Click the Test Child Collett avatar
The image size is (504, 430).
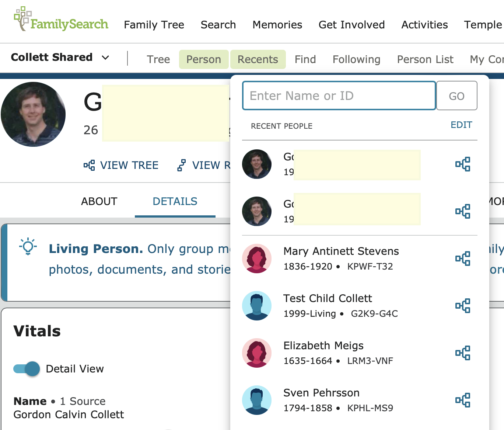pos(257,306)
